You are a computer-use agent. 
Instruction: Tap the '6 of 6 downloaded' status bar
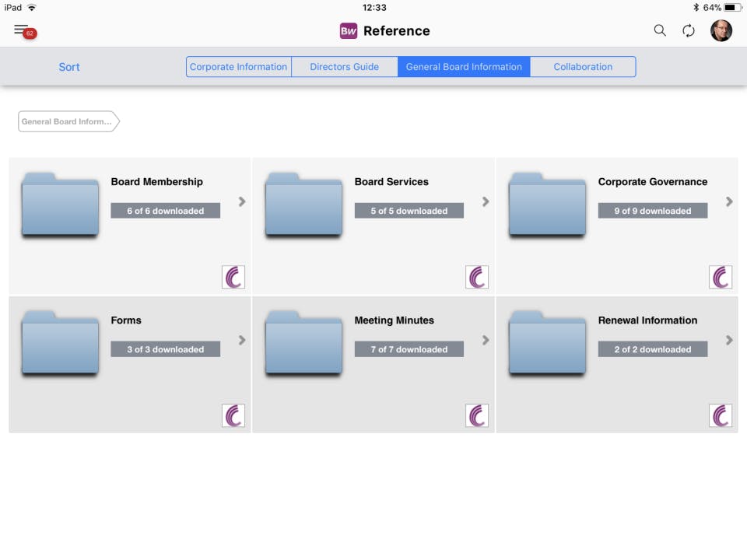165,211
